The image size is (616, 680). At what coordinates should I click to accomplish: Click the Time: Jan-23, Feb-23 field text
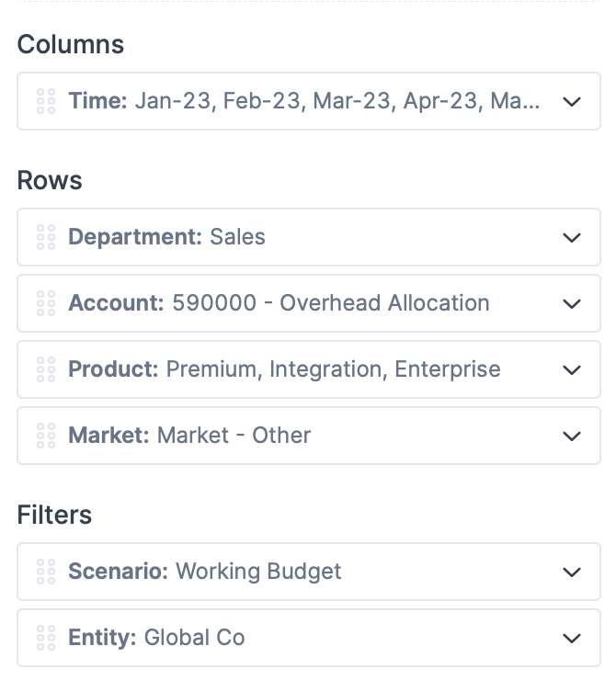tap(303, 101)
